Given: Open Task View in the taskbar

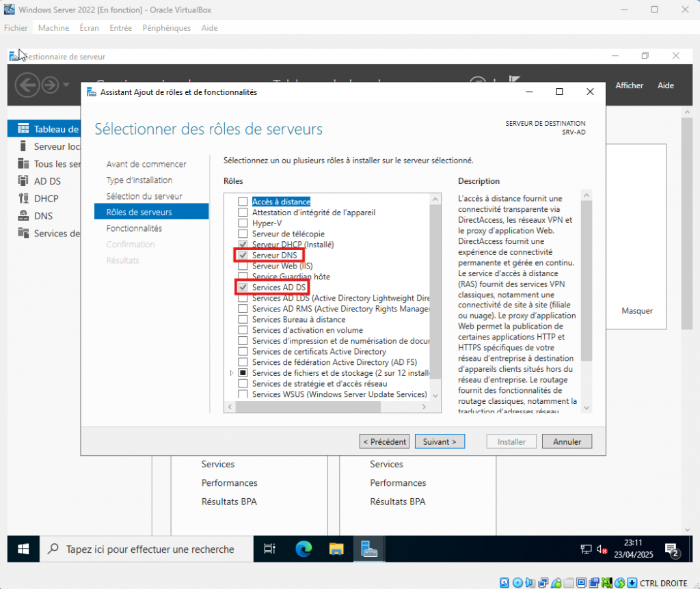Looking at the screenshot, I should coord(269,549).
